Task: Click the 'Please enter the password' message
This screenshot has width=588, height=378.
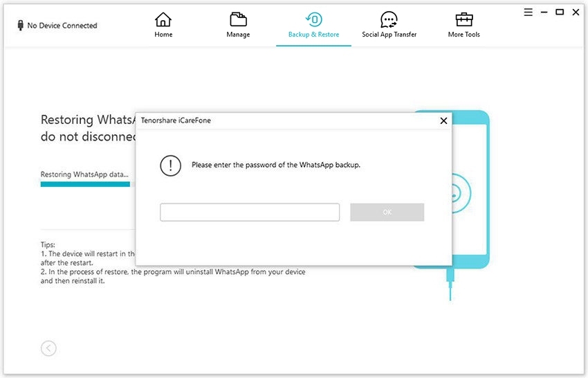Action: click(x=275, y=165)
